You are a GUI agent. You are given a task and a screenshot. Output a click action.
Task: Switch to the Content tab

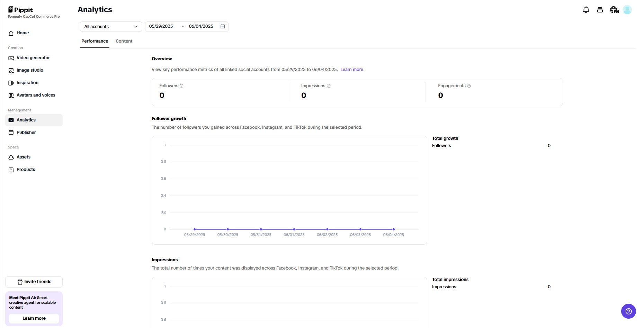(124, 41)
